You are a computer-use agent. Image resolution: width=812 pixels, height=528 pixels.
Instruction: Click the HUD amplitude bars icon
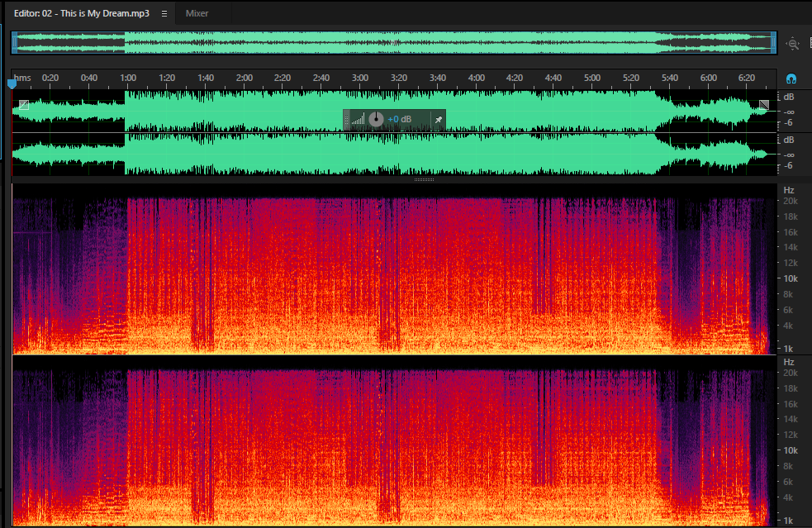click(x=358, y=120)
